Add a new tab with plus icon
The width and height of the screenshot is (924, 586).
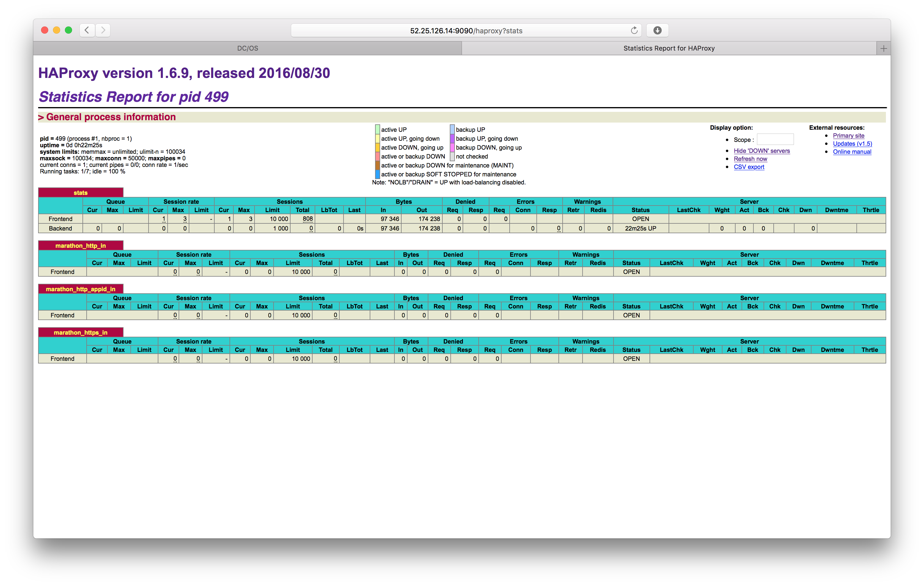(883, 48)
